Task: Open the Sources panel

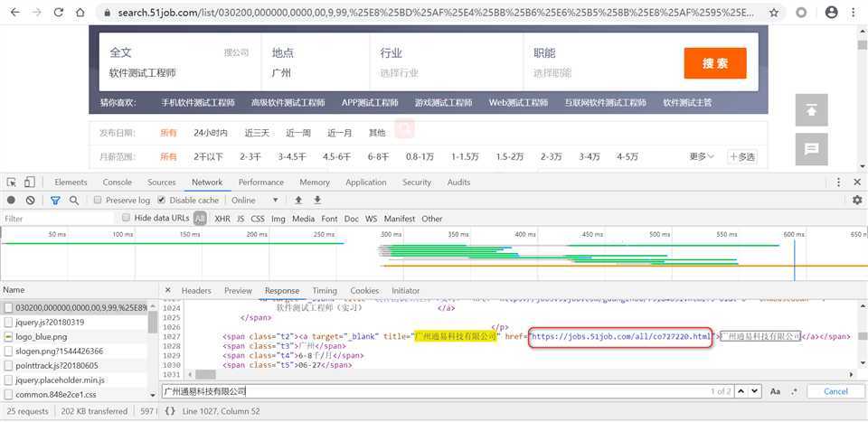Action: click(x=162, y=182)
